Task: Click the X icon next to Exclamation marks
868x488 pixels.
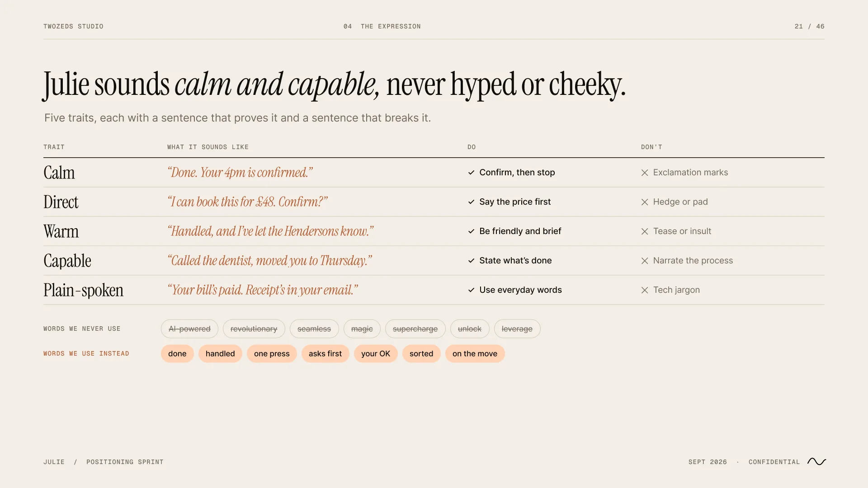Action: click(645, 173)
